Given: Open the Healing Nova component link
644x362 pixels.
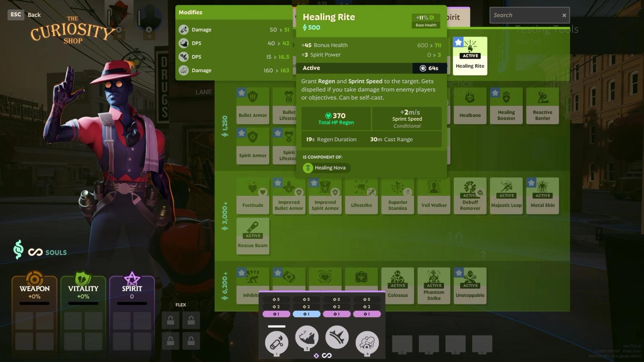Looking at the screenshot, I should [x=326, y=168].
